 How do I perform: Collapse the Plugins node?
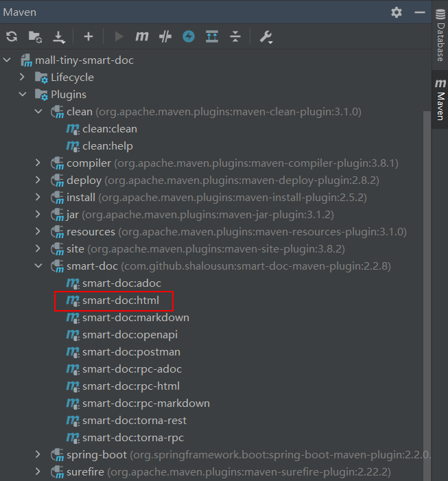tap(23, 94)
